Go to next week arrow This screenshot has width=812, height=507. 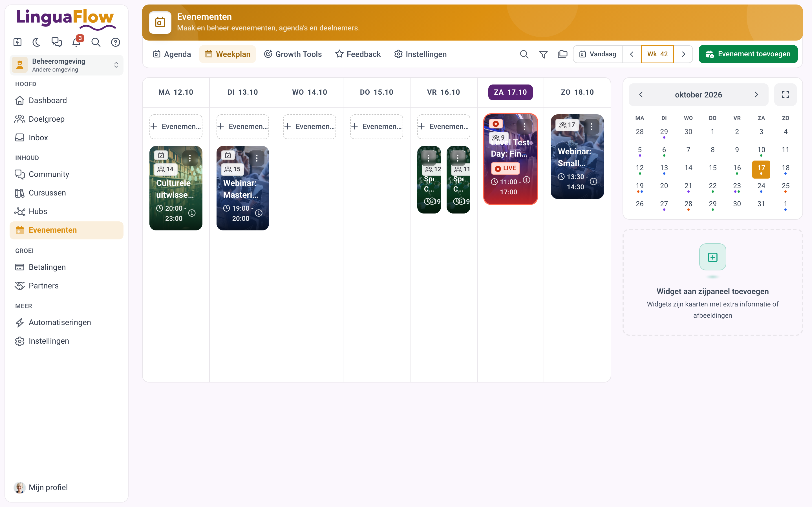[683, 54]
